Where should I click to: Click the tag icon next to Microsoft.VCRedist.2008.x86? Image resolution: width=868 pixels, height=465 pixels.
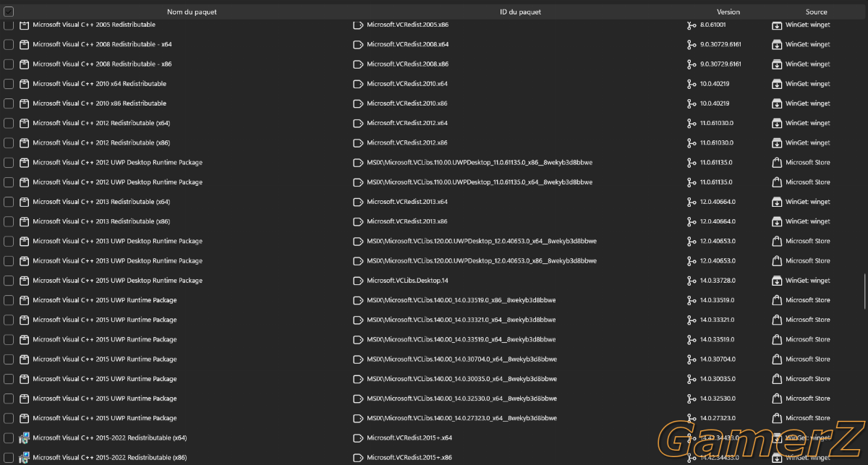(357, 64)
